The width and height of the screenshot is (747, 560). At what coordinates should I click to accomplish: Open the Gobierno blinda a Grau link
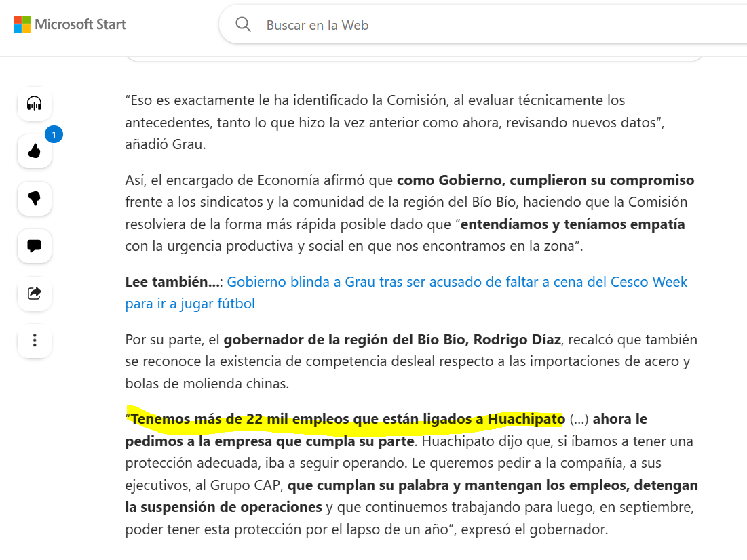point(406,292)
